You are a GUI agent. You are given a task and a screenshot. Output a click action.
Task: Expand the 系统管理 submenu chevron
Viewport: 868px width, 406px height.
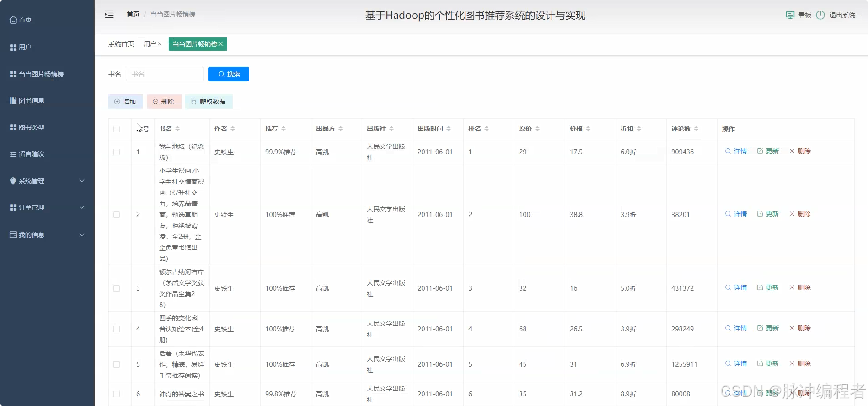[82, 181]
